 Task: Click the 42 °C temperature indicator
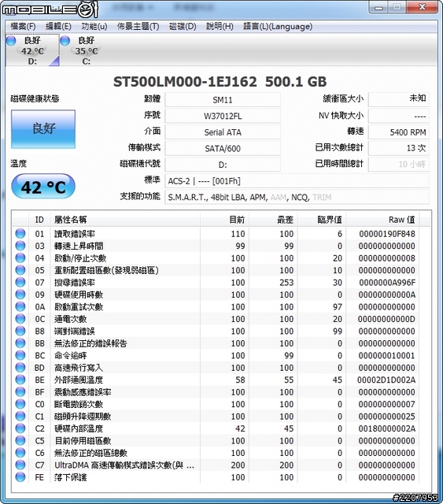pos(43,187)
